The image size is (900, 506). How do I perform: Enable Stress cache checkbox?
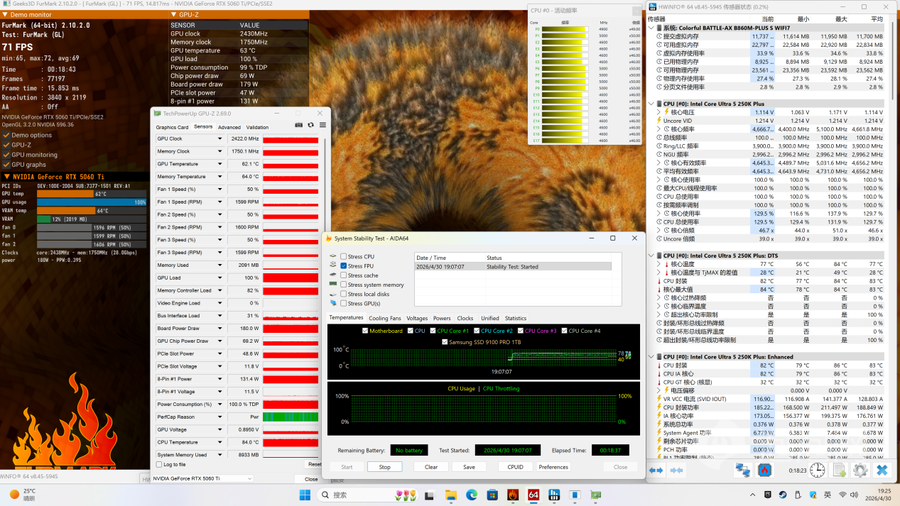[x=343, y=275]
